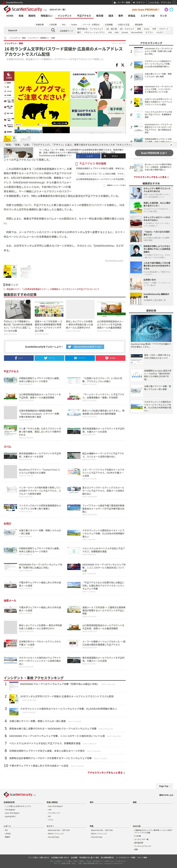Click the red お詫び section heading

[7, 524]
